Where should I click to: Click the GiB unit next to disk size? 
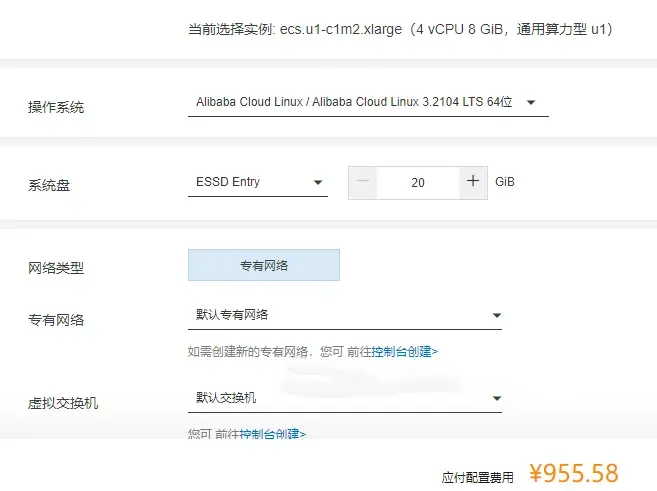[505, 182]
